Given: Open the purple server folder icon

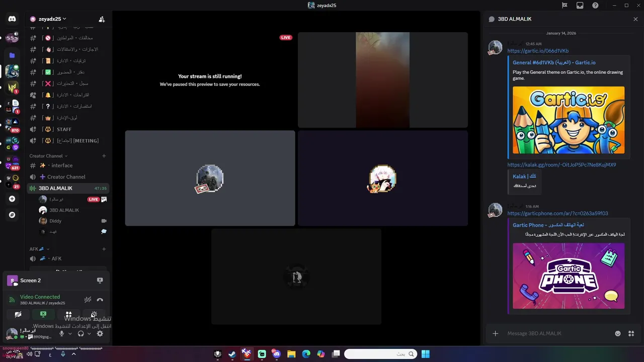Looking at the screenshot, I should point(12,55).
